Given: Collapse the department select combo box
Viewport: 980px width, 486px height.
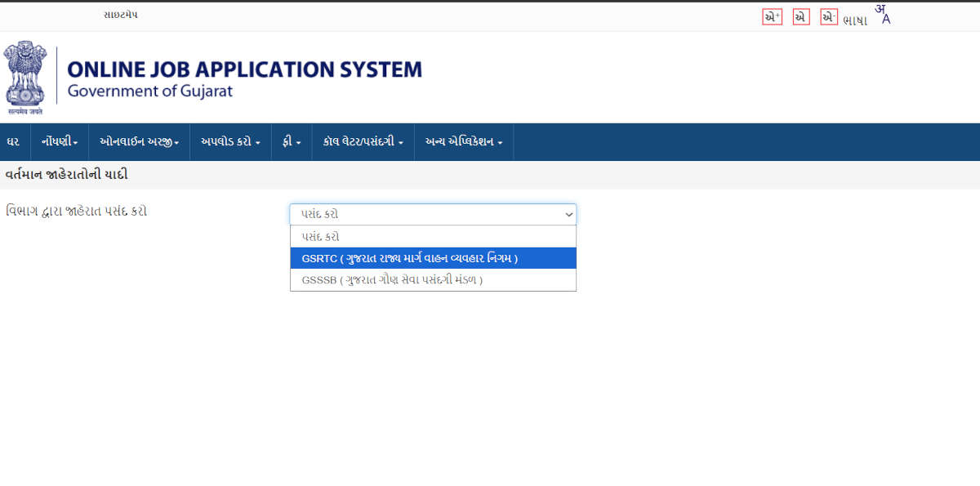Looking at the screenshot, I should [433, 214].
